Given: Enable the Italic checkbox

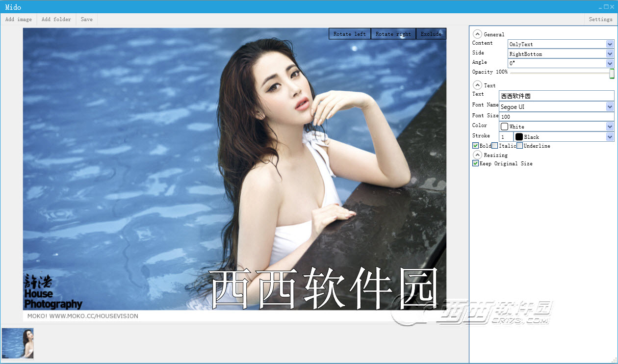Looking at the screenshot, I should point(495,146).
